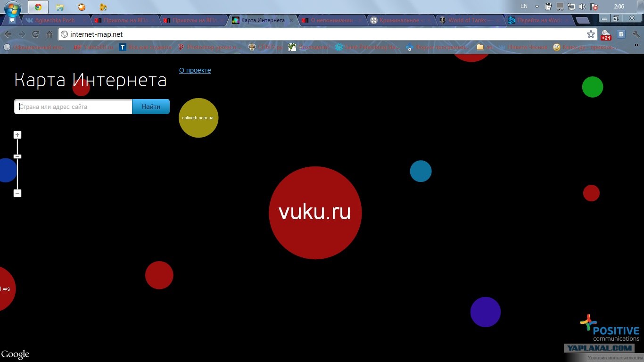644x362 pixels.
Task: Click the browser back arrow
Action: [8, 34]
